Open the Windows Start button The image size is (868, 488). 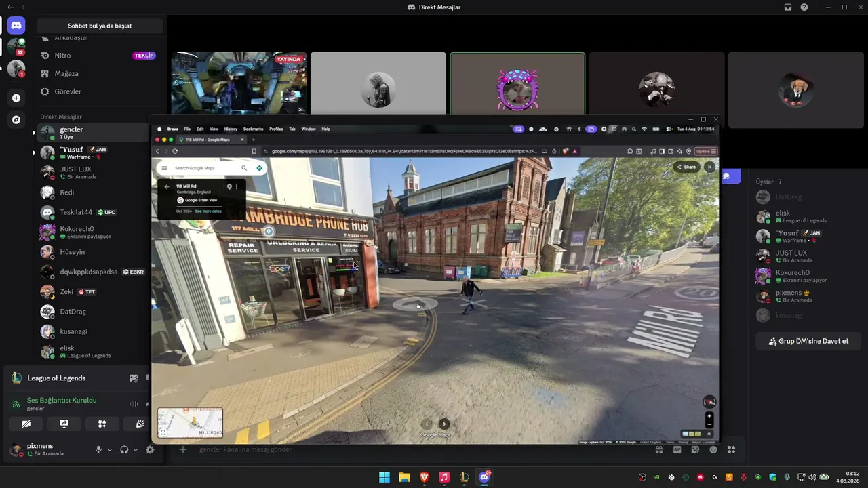384,477
